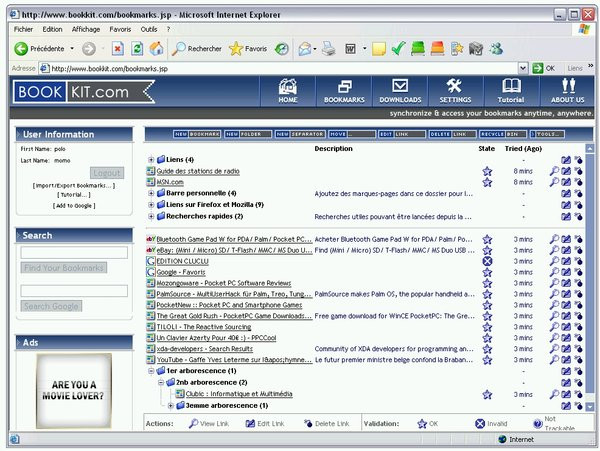Viewport: 600px width, 451px height.
Task: Open the Fichier menu
Action: coord(23,29)
